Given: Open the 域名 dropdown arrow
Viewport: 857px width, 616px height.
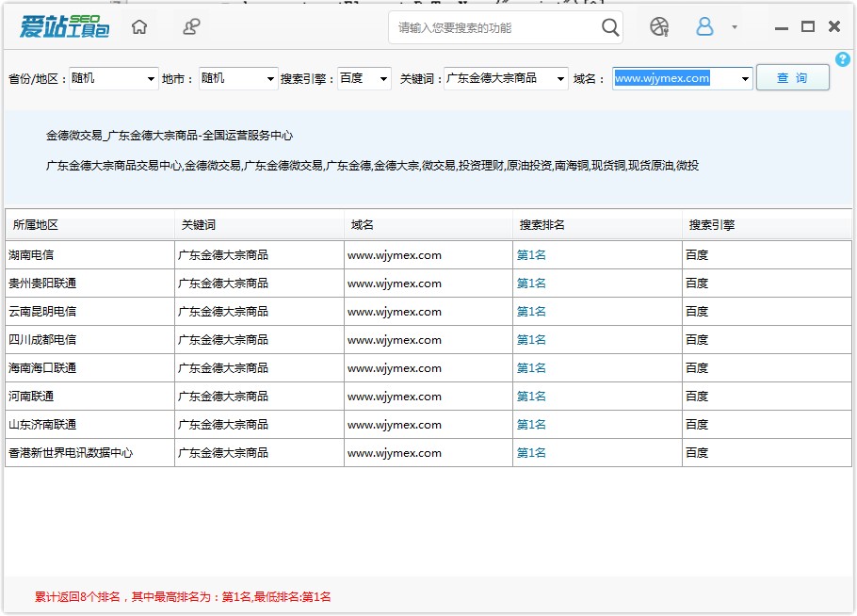Looking at the screenshot, I should pos(745,79).
